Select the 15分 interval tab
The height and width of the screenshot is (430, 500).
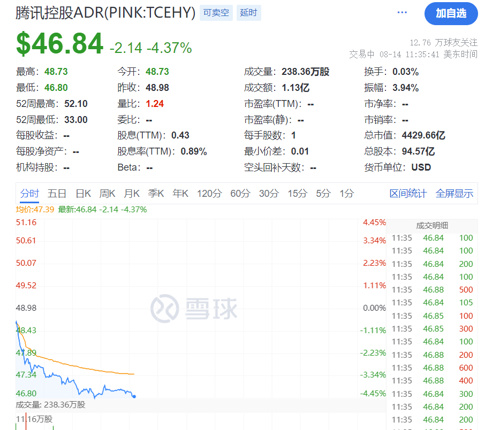click(297, 193)
